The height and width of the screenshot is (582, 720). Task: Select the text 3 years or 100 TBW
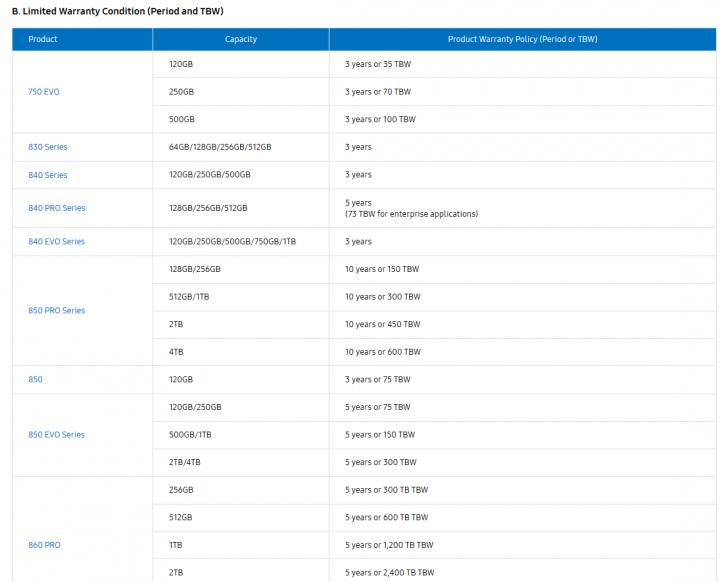click(380, 119)
